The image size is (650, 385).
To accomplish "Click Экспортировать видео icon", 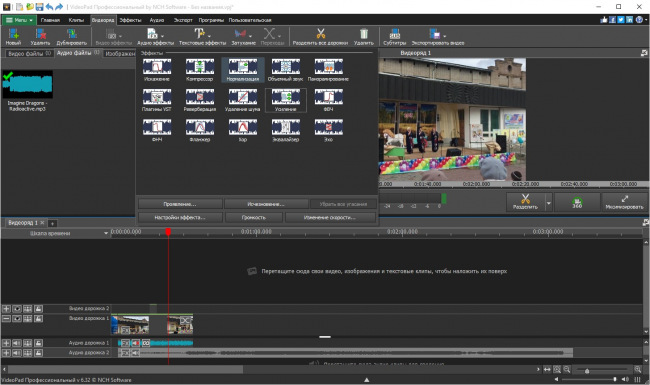I will 434,34.
